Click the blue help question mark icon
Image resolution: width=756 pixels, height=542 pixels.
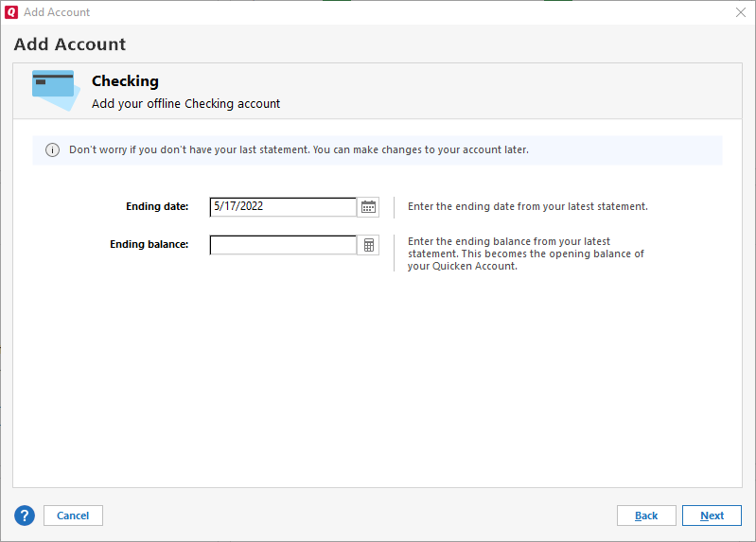pos(25,516)
